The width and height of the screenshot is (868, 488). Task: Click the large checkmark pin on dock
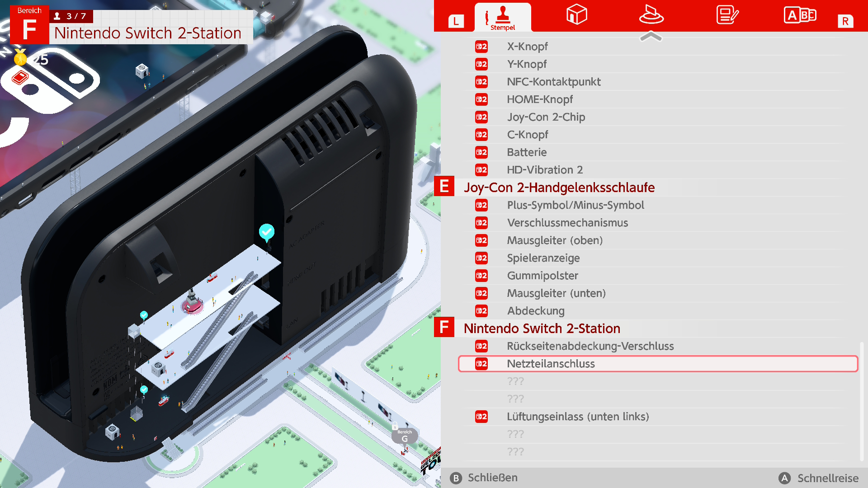click(266, 232)
